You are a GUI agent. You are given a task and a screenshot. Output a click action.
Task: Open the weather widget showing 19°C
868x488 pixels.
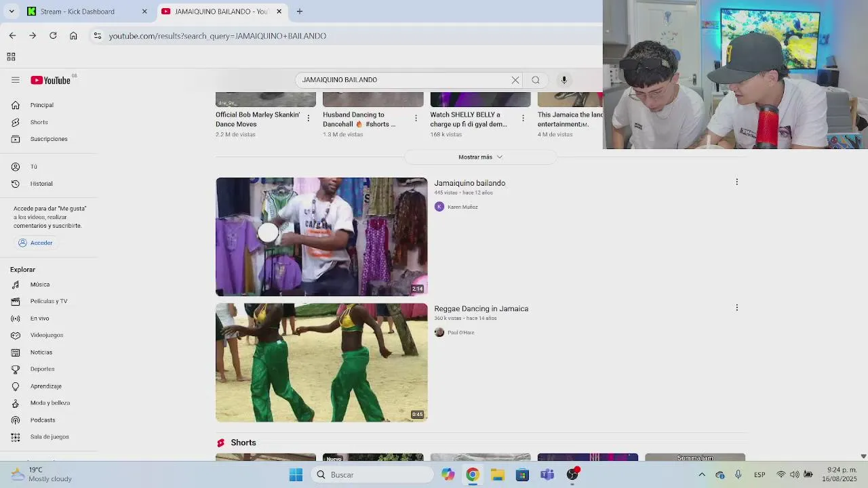coord(41,474)
